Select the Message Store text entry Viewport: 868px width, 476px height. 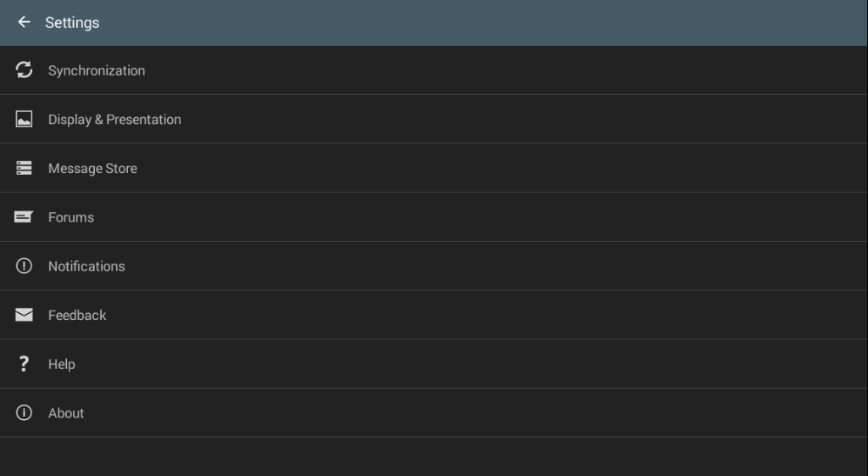92,168
